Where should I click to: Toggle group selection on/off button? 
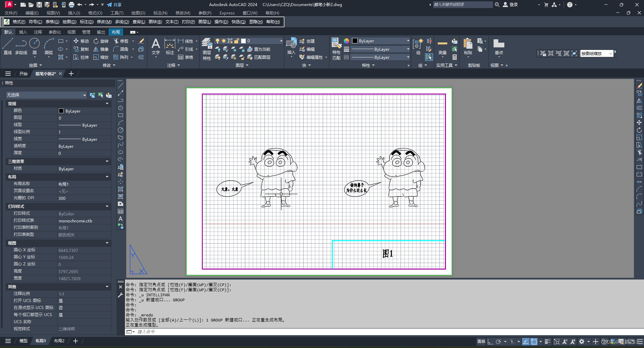point(429,57)
